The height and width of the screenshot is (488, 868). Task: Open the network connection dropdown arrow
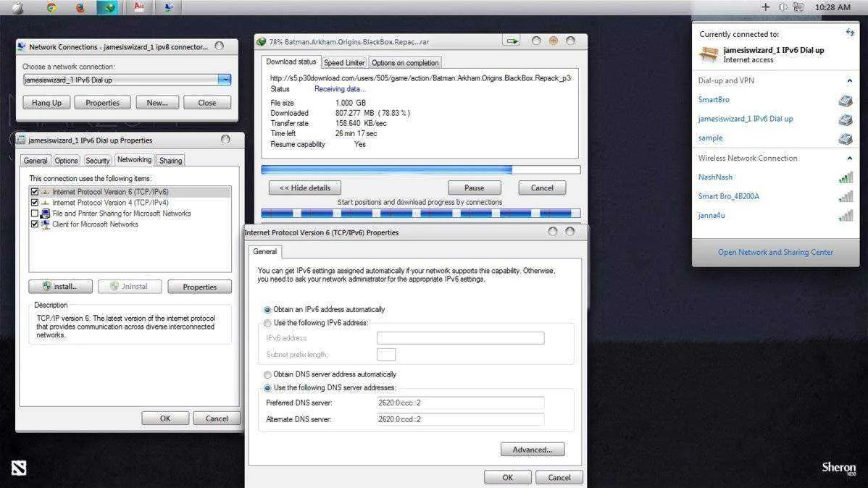pos(224,80)
